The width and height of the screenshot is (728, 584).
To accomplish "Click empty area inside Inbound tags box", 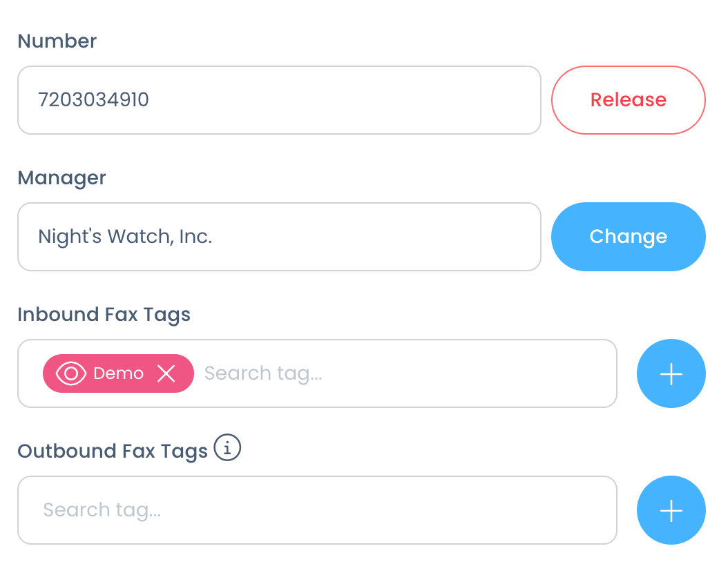I will 469,373.
